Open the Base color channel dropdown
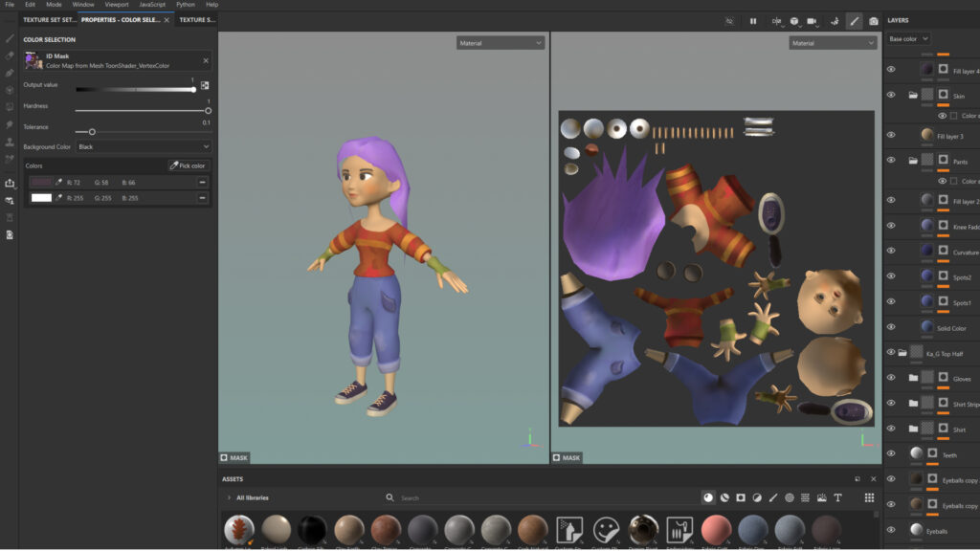This screenshot has height=551, width=980. pyautogui.click(x=907, y=39)
